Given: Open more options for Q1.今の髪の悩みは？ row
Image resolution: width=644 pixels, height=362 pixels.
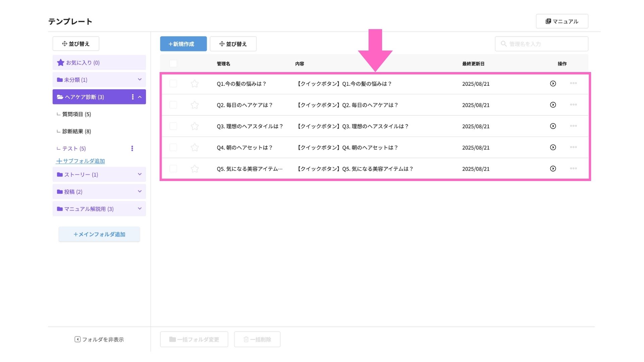Looking at the screenshot, I should click(573, 83).
